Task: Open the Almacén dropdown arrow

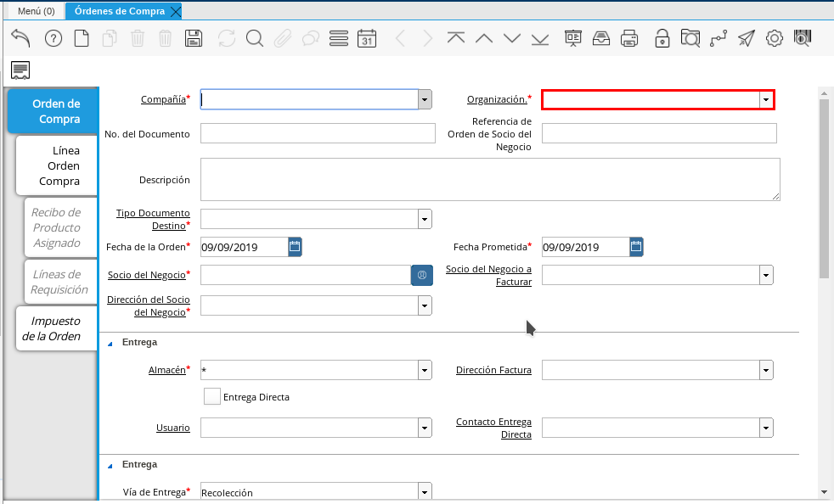Action: coord(425,370)
